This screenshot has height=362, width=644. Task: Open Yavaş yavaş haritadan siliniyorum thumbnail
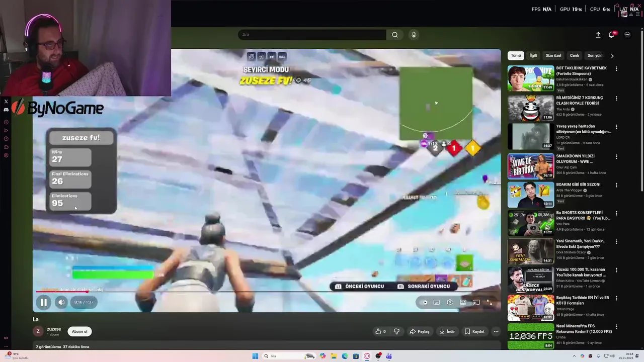pyautogui.click(x=530, y=136)
